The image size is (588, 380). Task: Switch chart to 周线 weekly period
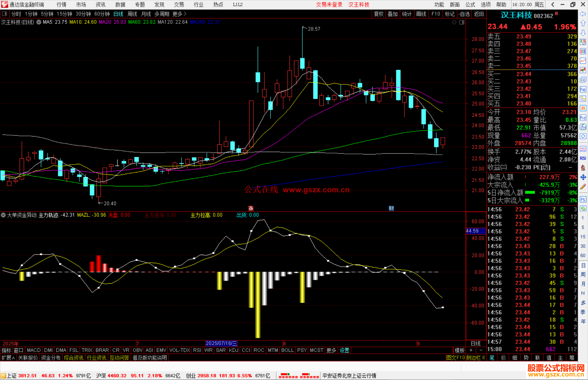pyautogui.click(x=132, y=14)
